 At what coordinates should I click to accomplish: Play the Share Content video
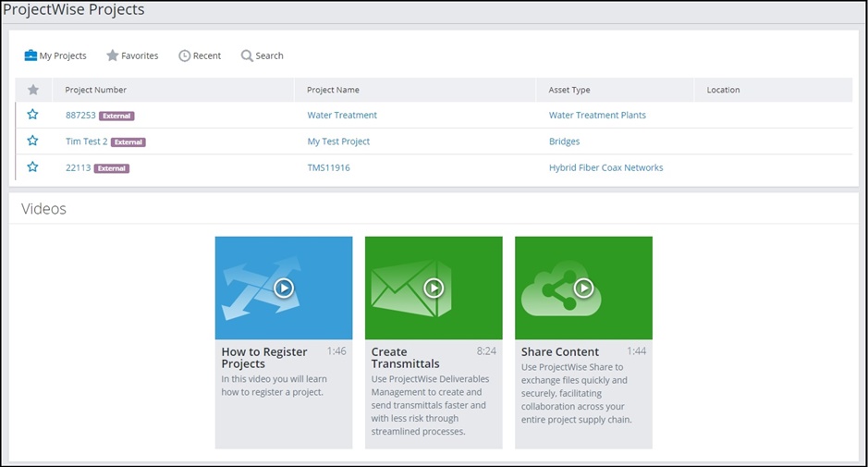click(x=584, y=289)
